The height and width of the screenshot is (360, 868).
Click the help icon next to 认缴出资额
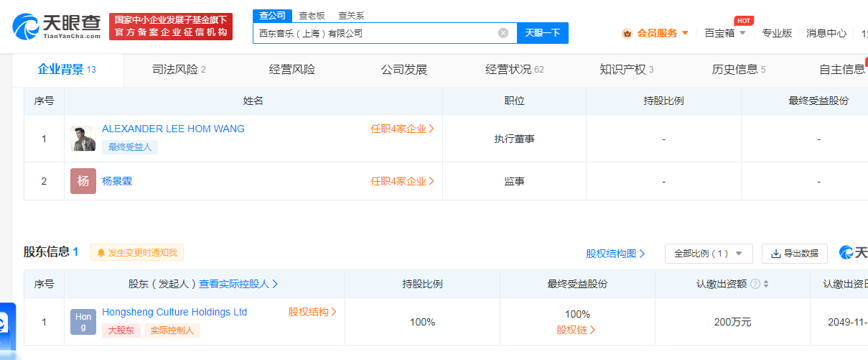pos(755,284)
